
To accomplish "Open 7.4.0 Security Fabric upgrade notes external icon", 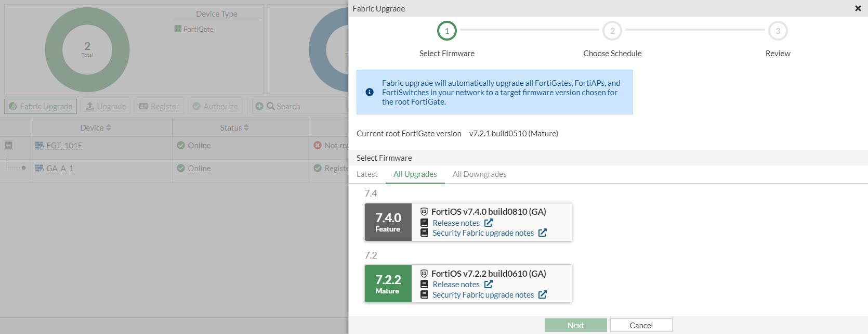I will point(543,233).
